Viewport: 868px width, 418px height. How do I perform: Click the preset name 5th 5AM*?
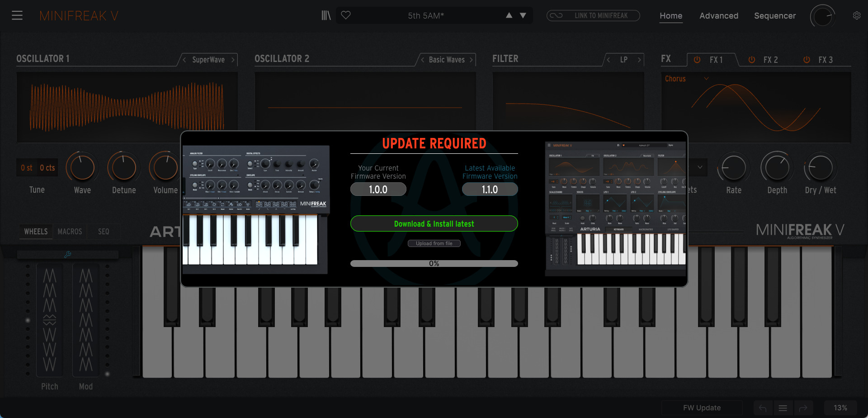pos(426,15)
